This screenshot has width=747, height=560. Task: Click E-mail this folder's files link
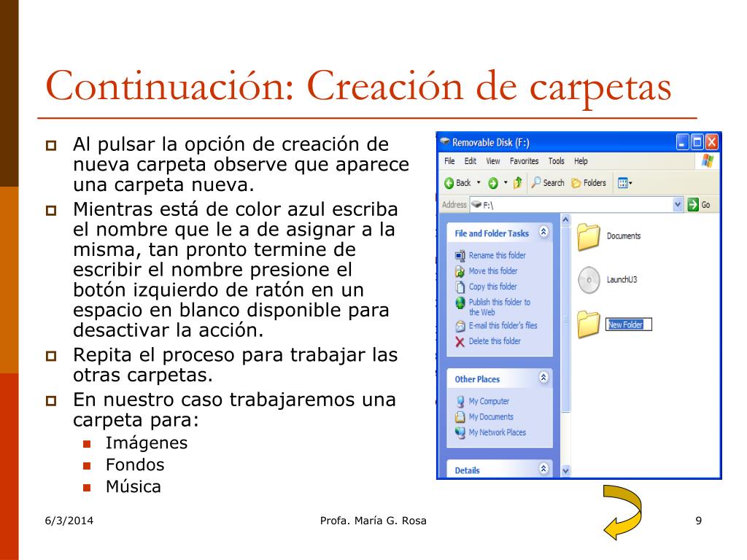(x=503, y=326)
